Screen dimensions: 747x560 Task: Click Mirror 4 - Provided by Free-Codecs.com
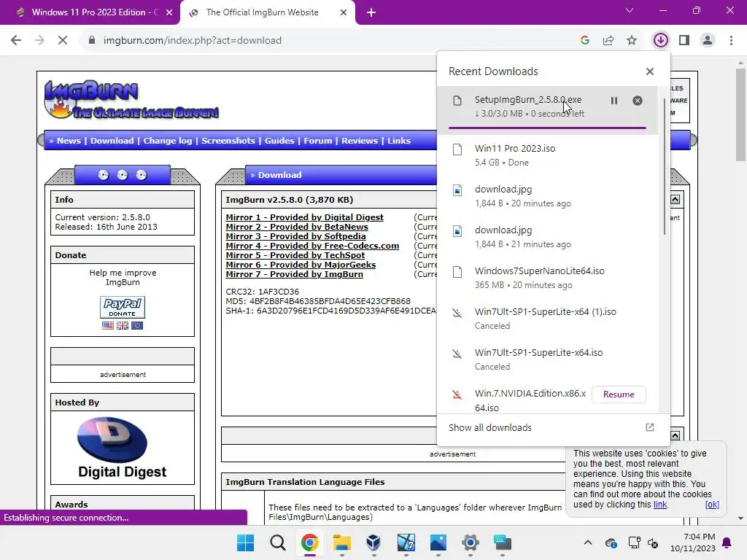(x=312, y=246)
